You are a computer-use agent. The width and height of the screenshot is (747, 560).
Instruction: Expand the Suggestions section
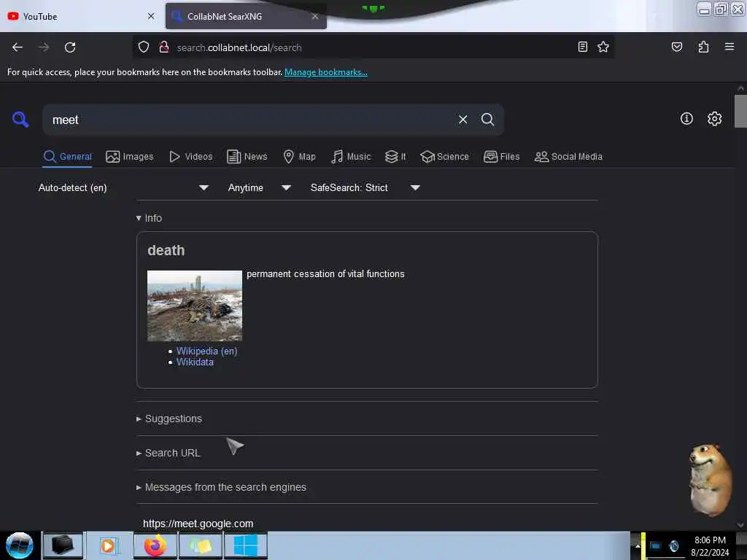[x=169, y=419]
